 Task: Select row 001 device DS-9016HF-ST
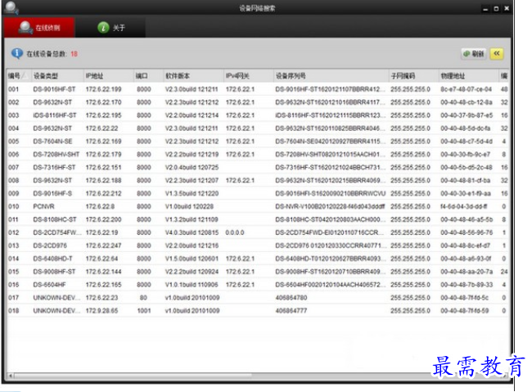54,89
